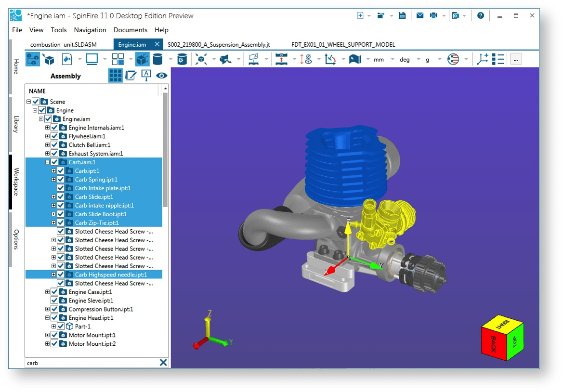Clear the carb search filter
Screen dimensions: 563x392
tap(163, 363)
